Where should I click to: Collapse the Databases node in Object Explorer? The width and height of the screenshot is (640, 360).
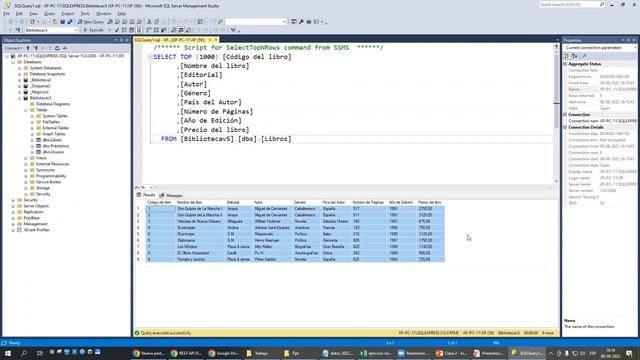pos(13,62)
